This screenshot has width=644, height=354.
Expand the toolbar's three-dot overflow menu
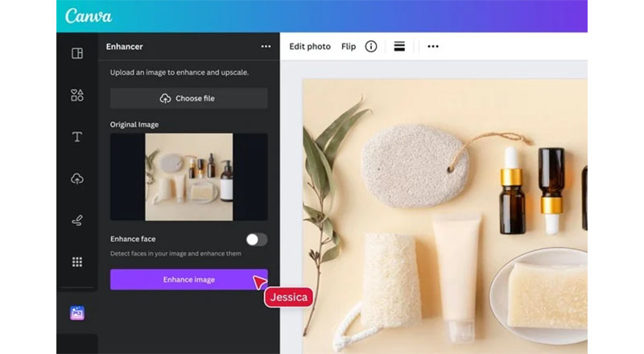point(433,47)
